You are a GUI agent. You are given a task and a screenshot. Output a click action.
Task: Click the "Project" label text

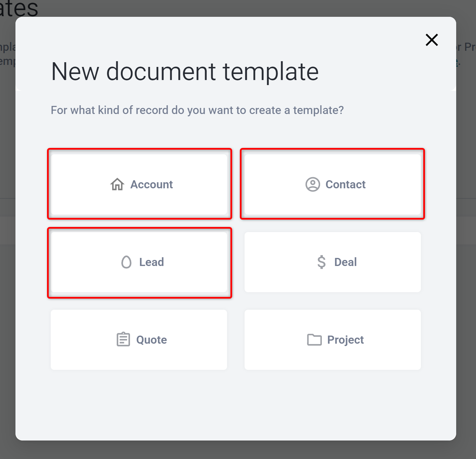point(345,340)
